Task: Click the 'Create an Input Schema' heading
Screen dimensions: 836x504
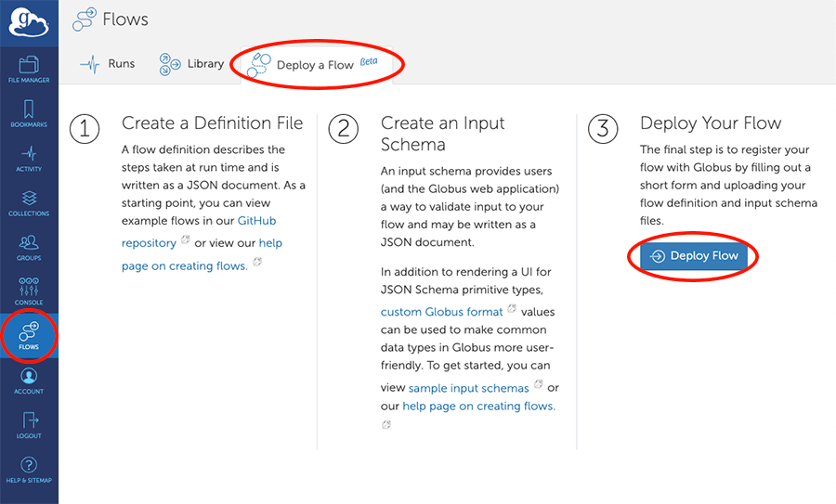Action: coord(442,134)
